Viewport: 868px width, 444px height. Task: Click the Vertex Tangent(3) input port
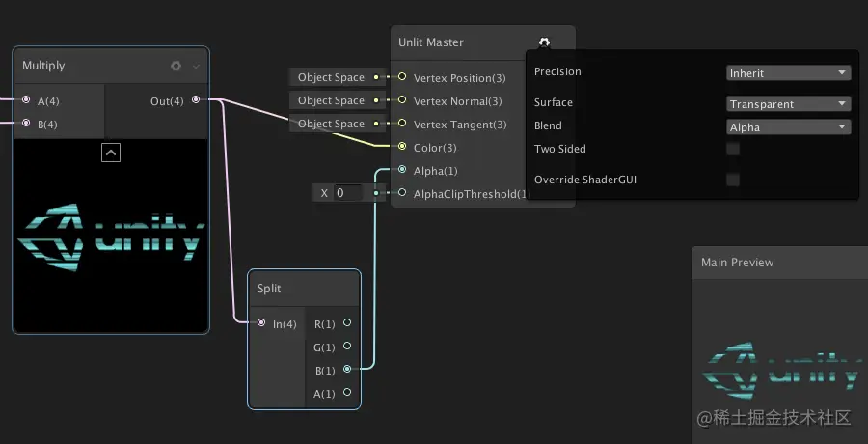click(402, 123)
